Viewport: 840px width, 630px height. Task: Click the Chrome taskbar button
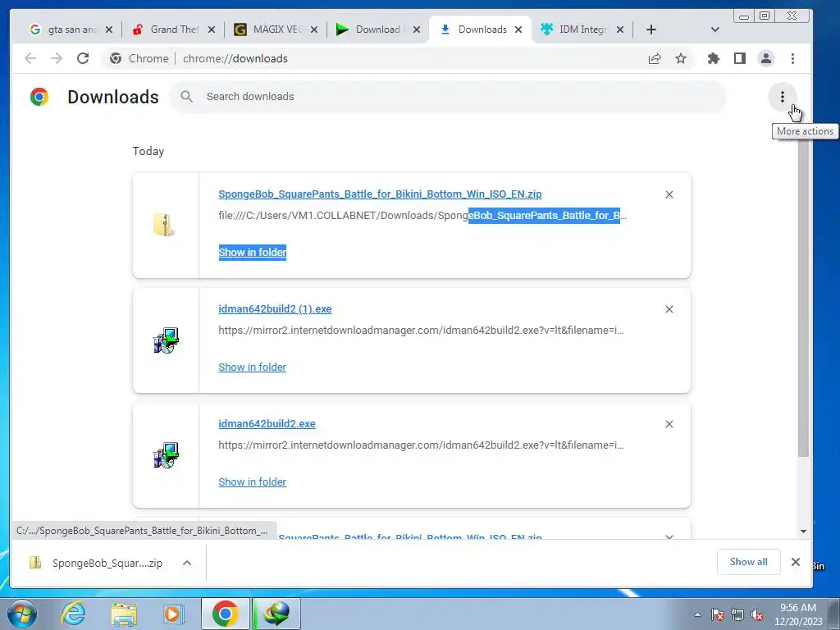(225, 614)
